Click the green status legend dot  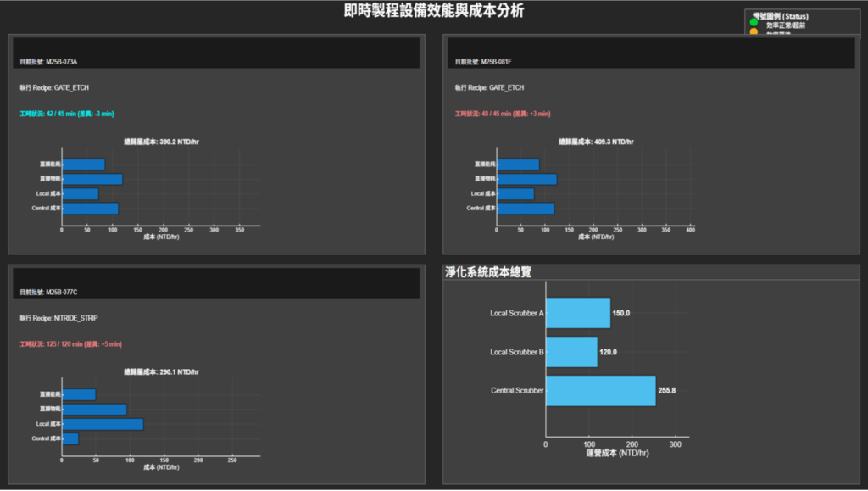754,23
